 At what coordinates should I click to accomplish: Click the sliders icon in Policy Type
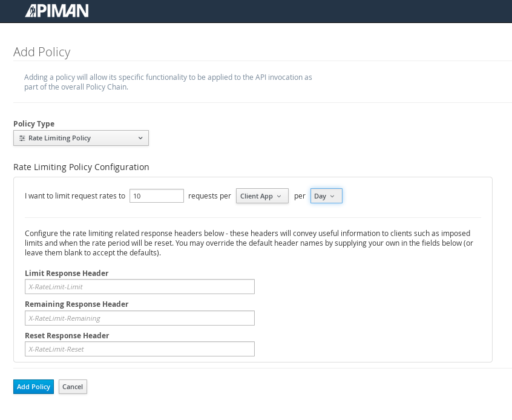click(22, 138)
